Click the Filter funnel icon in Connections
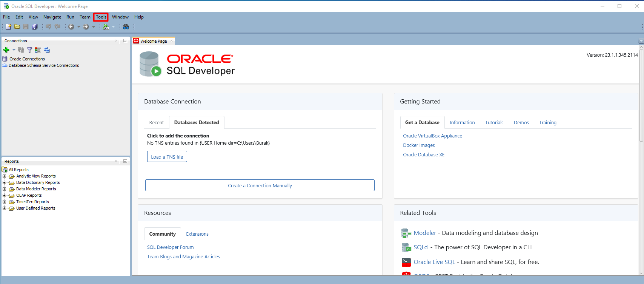This screenshot has height=284, width=644. coord(29,50)
